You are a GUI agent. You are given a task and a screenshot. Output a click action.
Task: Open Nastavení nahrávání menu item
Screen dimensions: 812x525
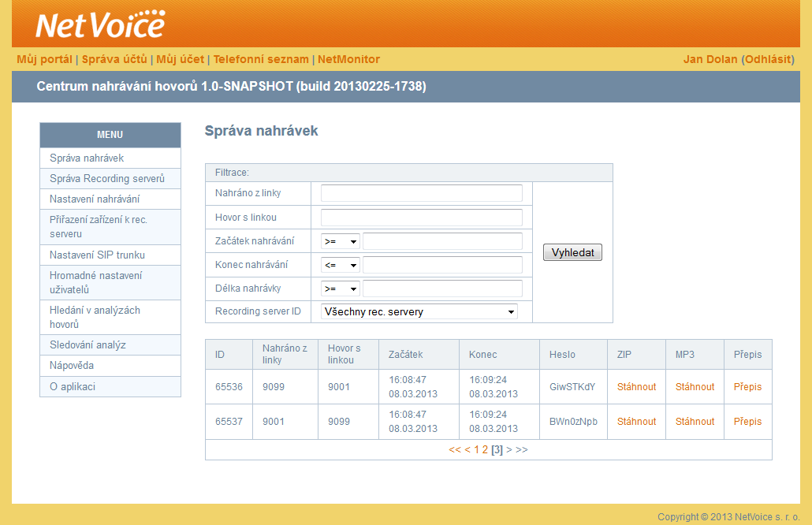pyautogui.click(x=110, y=199)
